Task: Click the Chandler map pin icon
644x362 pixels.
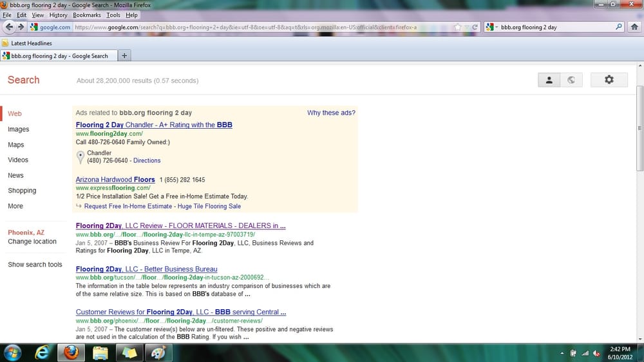Action: [x=80, y=157]
